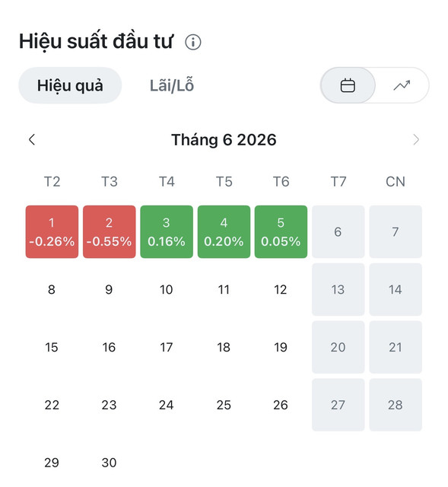
Task: Switch to calendar view icon
Action: click(348, 85)
